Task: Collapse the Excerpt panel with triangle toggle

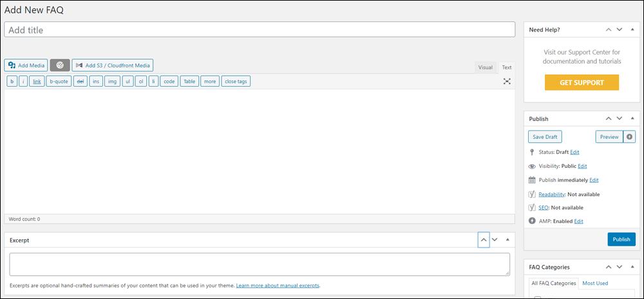Action: click(x=507, y=240)
